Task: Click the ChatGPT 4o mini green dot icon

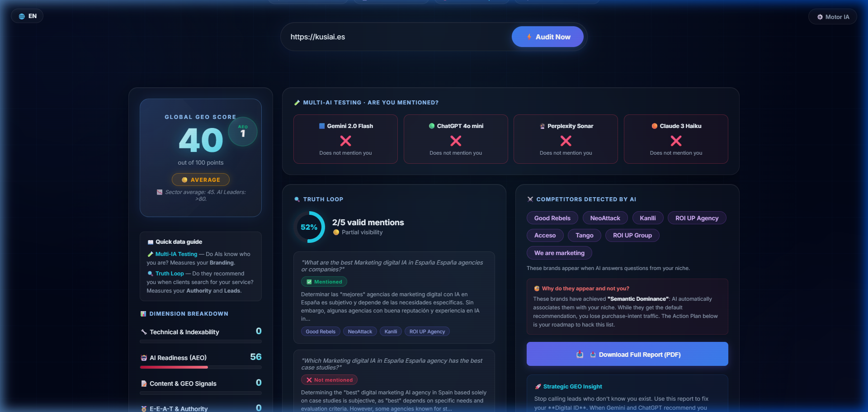Action: click(432, 126)
